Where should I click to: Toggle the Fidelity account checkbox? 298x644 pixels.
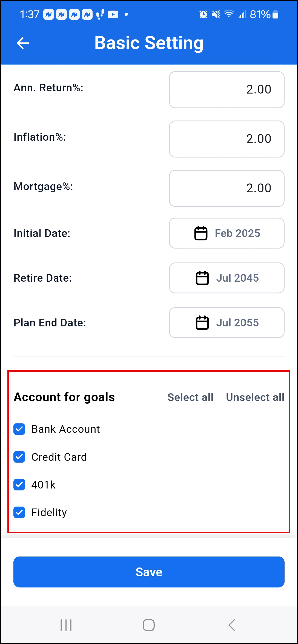19,512
